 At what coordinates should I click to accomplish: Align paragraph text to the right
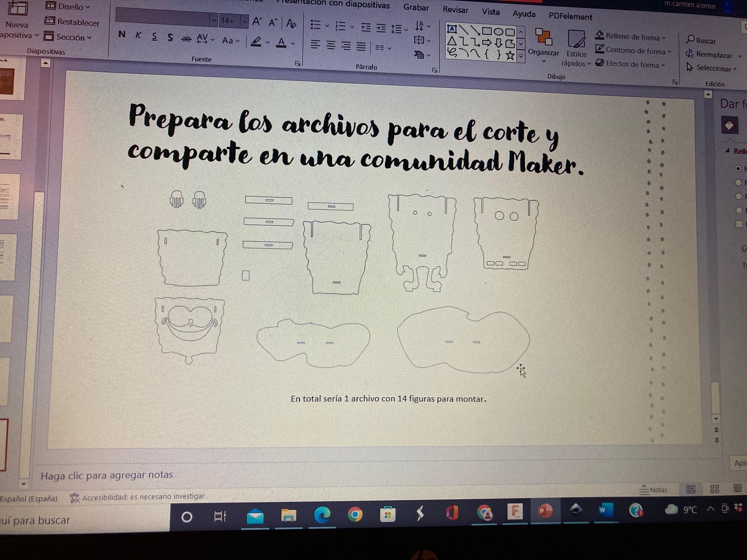point(346,46)
